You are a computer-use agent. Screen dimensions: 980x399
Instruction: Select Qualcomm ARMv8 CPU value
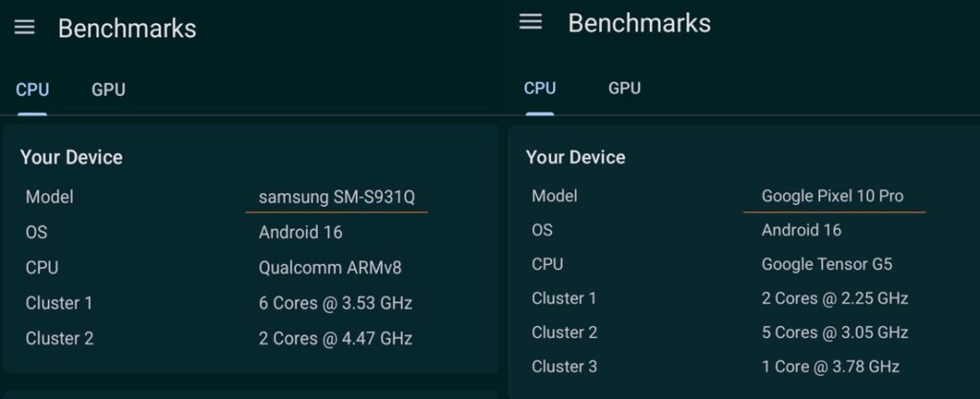coord(330,268)
